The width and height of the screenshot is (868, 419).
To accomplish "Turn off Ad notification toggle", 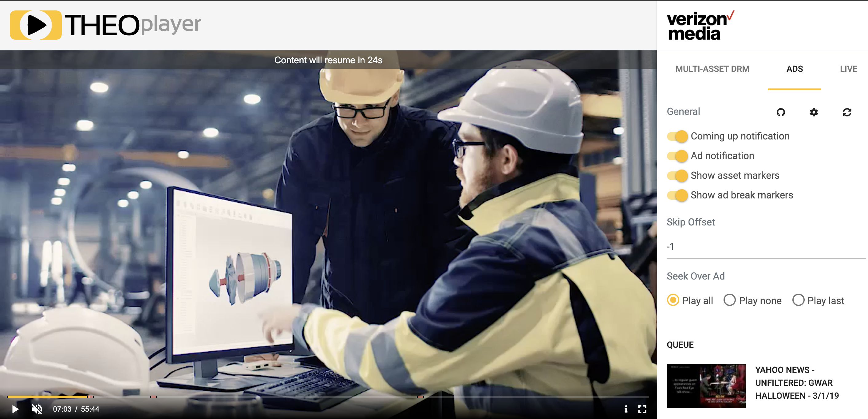I will point(678,156).
